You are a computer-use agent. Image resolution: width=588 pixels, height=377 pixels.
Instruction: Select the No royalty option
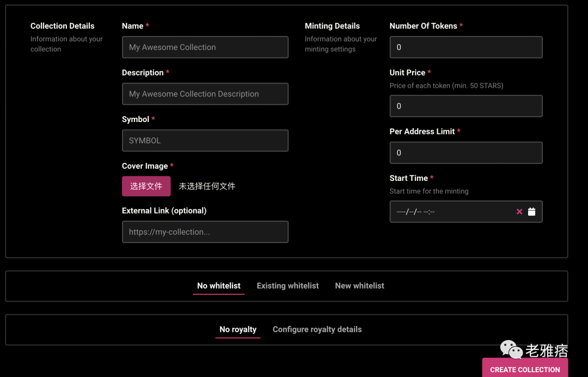click(x=238, y=329)
